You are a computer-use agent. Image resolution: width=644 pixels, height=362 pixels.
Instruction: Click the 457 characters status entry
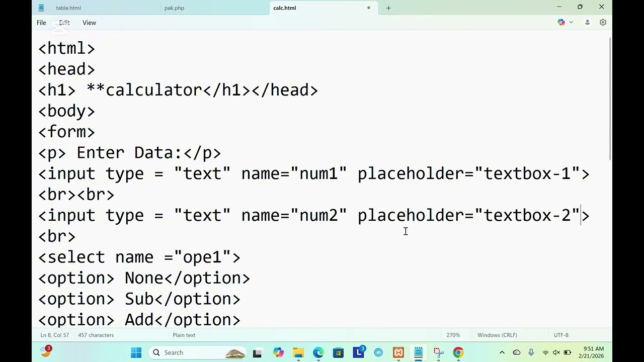[96, 335]
